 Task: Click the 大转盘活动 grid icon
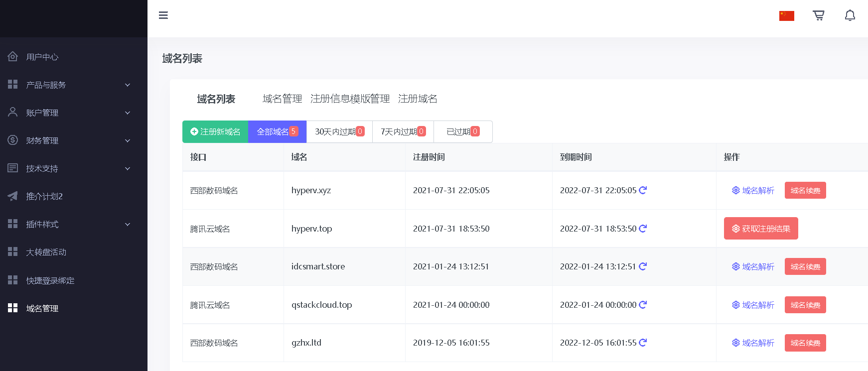coord(13,251)
